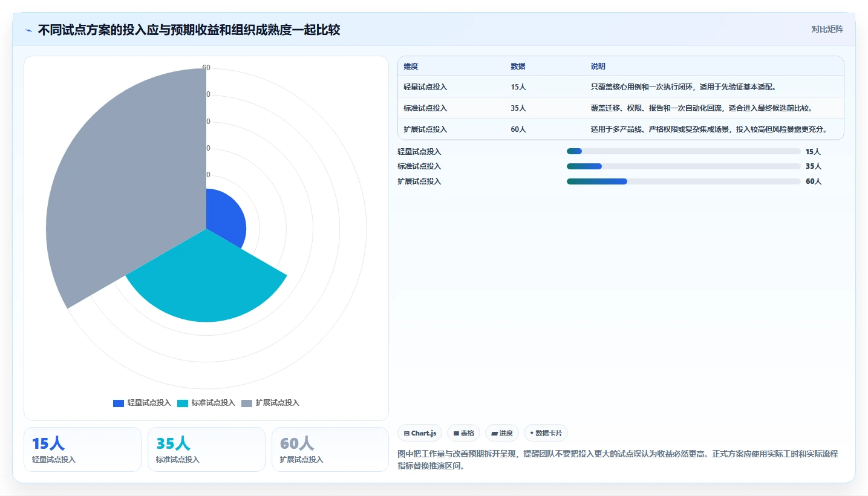Click the page title 不同试点方案的投入应与预期收益
Screen dimensions: 868x496
point(189,30)
